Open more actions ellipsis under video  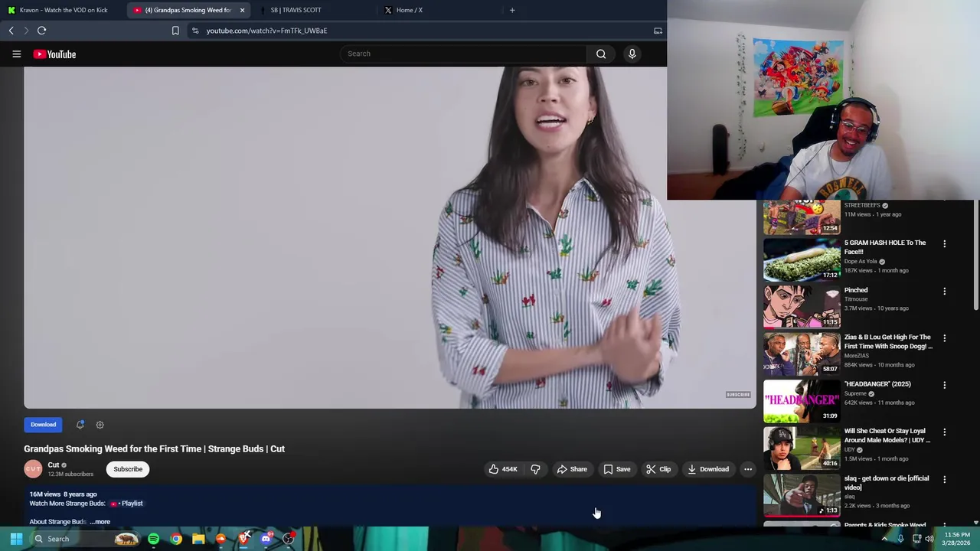click(x=748, y=469)
